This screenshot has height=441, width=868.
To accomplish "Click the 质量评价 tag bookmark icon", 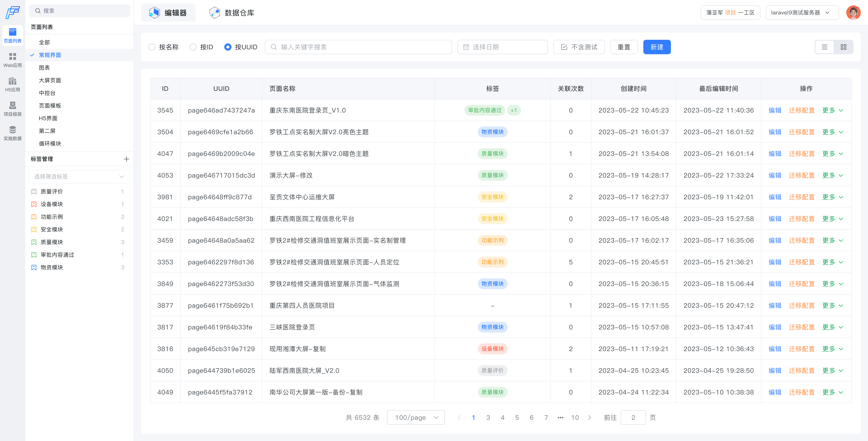I will coord(34,192).
